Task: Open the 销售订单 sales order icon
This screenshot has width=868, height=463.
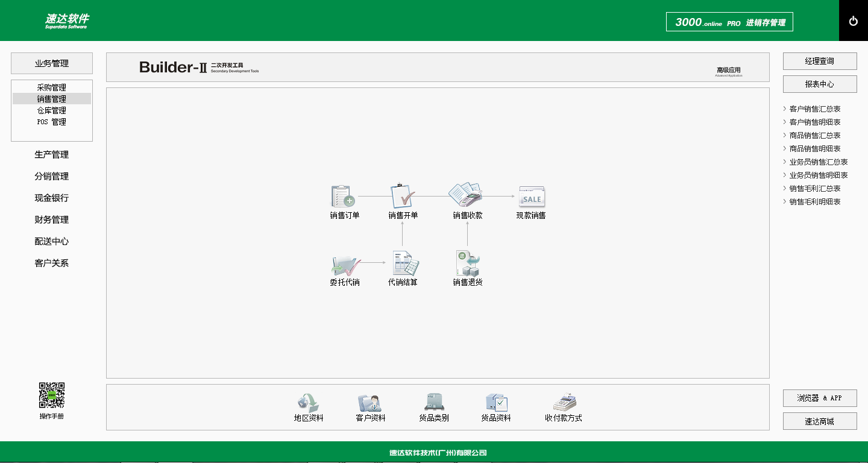Action: pos(344,197)
